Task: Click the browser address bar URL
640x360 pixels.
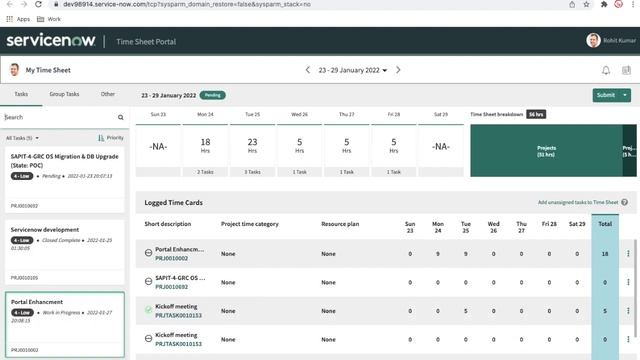Action: 187,4
